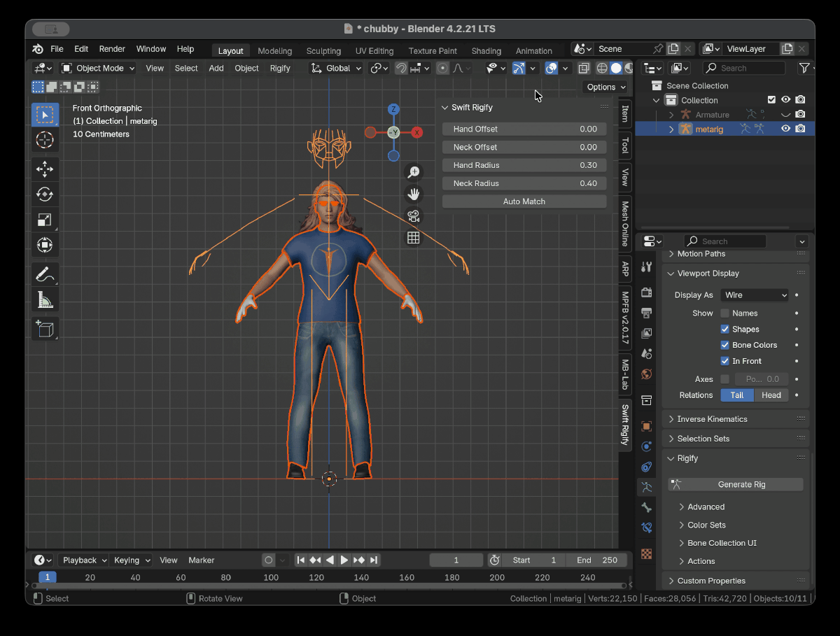Open the Object properties tab icon
The height and width of the screenshot is (636, 840).
[x=647, y=426]
